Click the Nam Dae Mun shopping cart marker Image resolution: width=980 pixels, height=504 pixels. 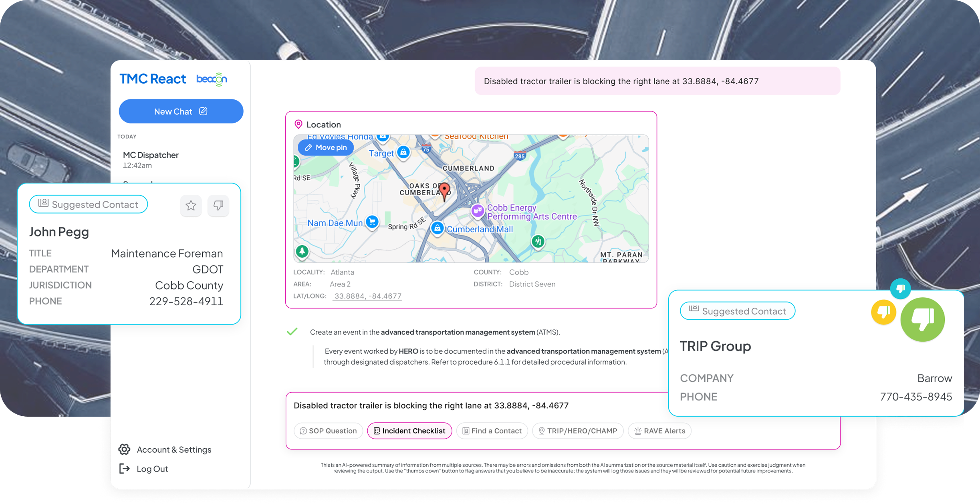pos(372,222)
